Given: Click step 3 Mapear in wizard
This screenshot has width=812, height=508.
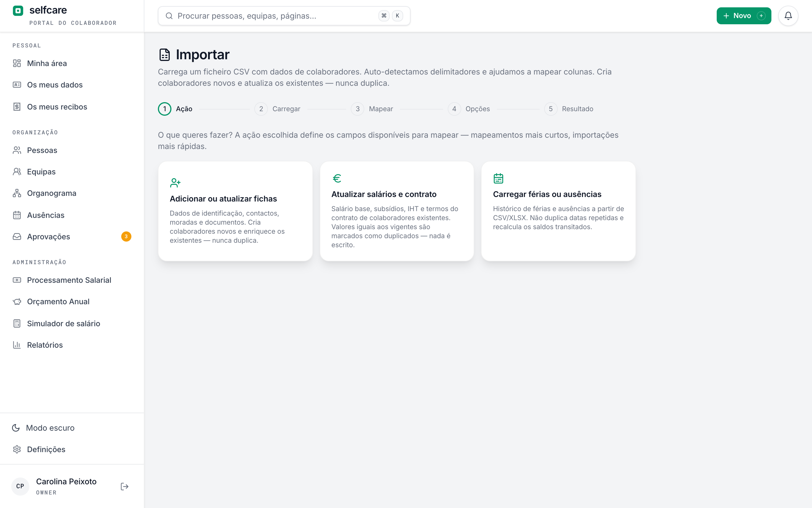Looking at the screenshot, I should [x=372, y=109].
